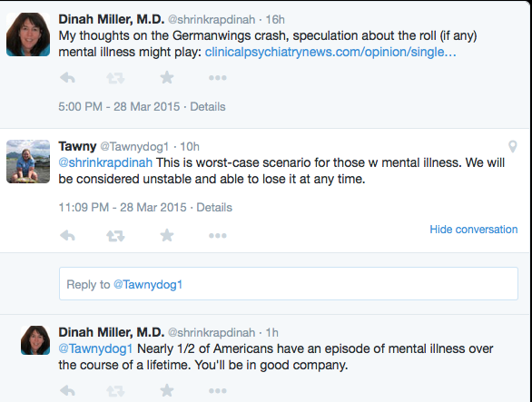The image size is (532, 402).
Task: Open Details for the 5:00 PM tweet
Action: [208, 106]
